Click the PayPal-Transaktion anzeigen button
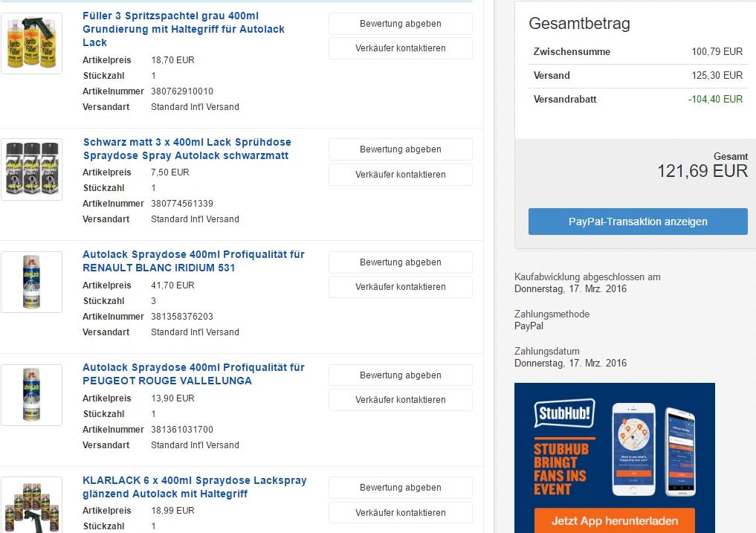756x533 pixels. 638,222
